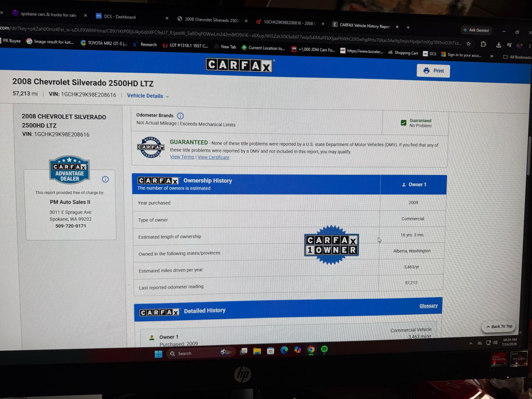
Task: Open the Image result for kat bookmark
Action: [50, 42]
